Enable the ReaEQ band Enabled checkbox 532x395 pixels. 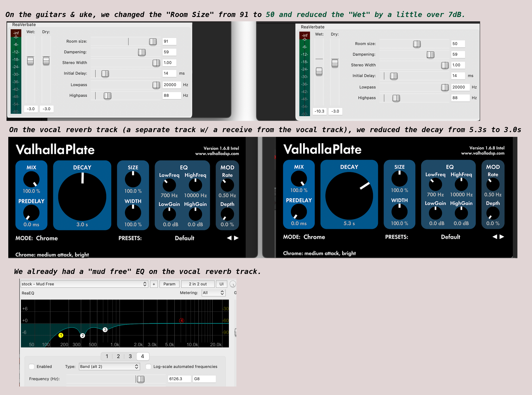coord(32,367)
